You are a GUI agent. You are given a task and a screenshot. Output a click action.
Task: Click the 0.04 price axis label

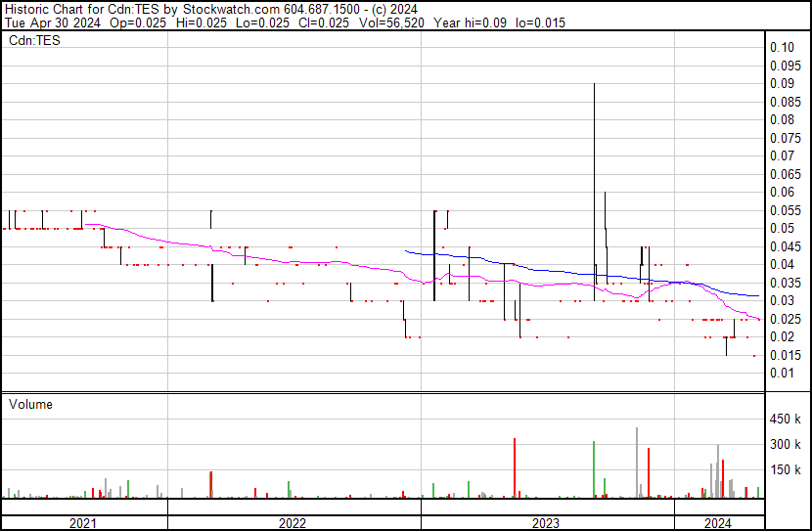(x=782, y=265)
